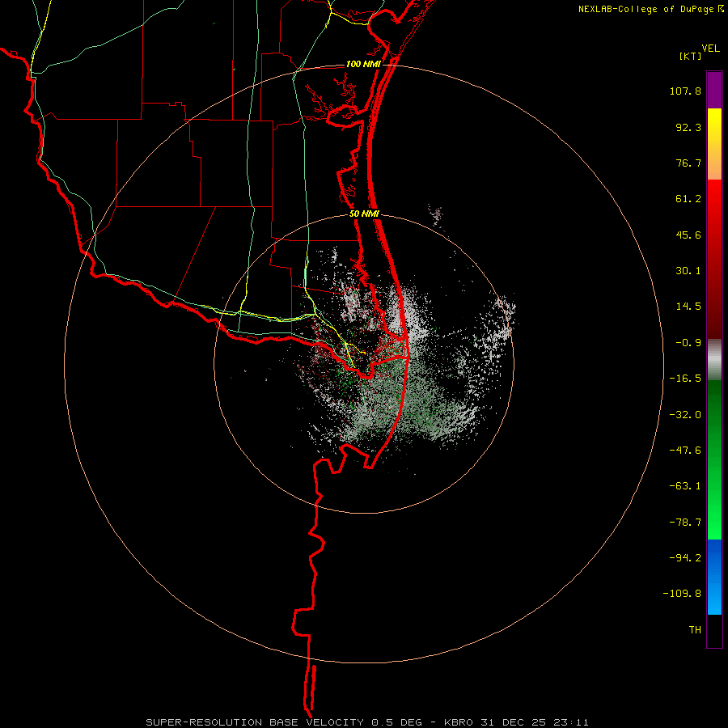Click the yellow segment of color bar
This screenshot has width=728, height=728.
pyautogui.click(x=714, y=144)
